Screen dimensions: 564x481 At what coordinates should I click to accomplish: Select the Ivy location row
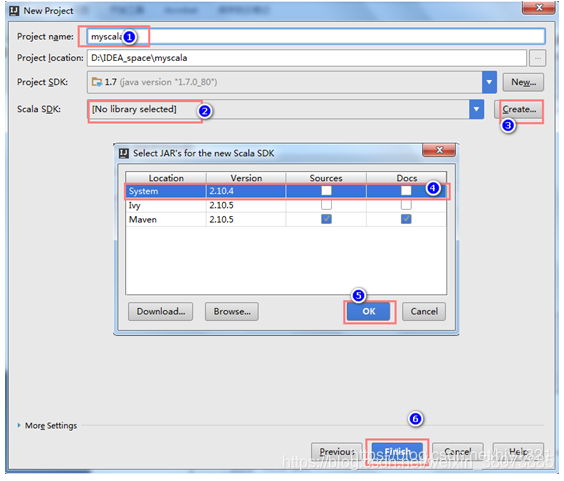click(286, 205)
